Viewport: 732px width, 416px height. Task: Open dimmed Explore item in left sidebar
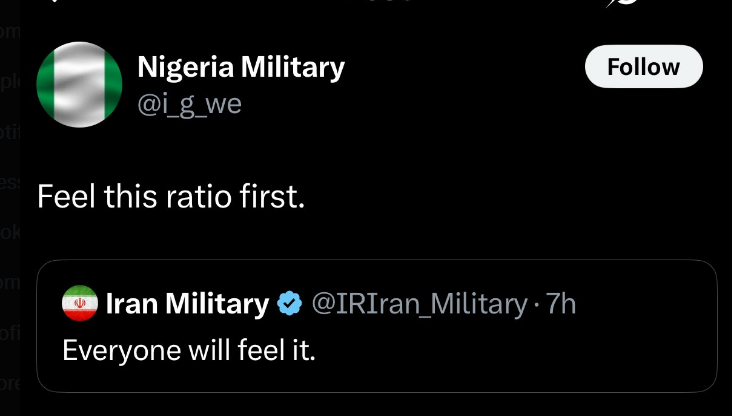click(x=10, y=83)
